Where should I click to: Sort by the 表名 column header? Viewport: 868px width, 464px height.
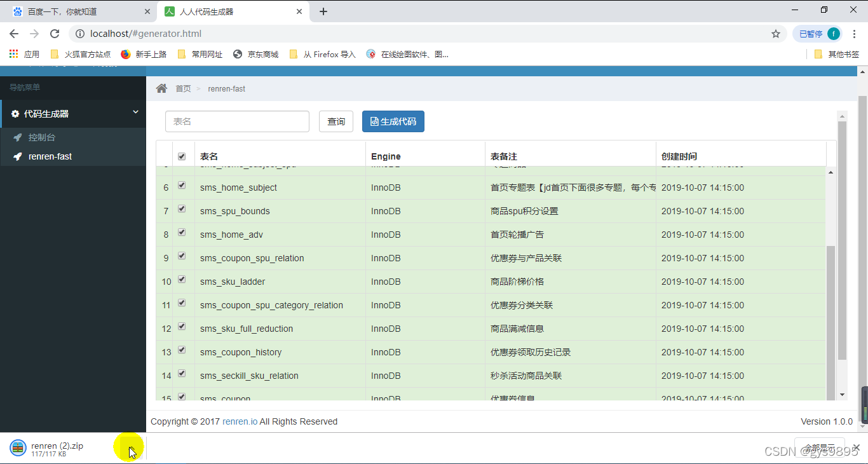click(280, 156)
